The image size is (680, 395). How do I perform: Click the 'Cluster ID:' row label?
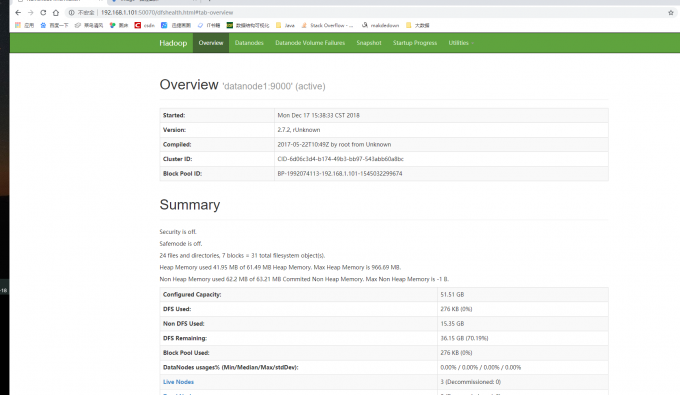pyautogui.click(x=177, y=159)
